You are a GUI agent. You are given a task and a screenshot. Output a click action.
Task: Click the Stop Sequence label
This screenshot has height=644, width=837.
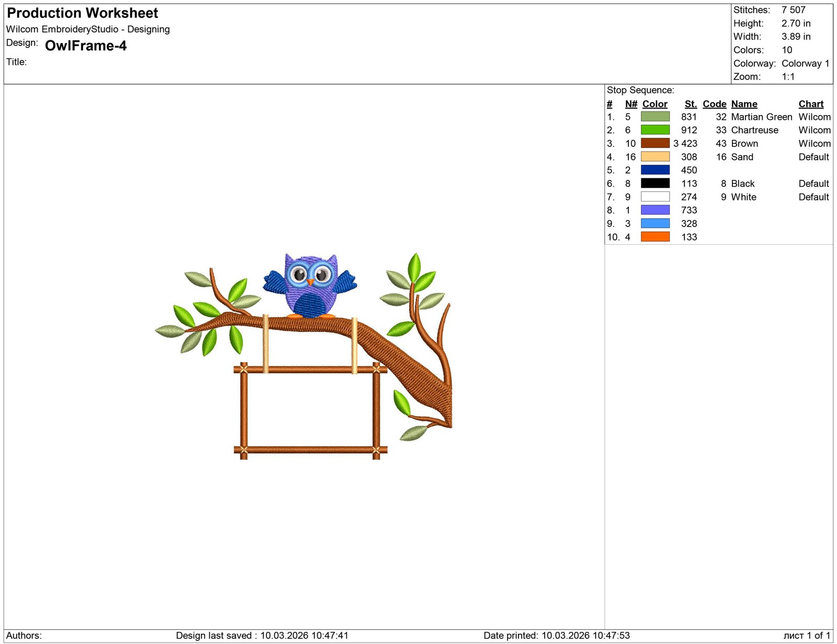pyautogui.click(x=640, y=90)
